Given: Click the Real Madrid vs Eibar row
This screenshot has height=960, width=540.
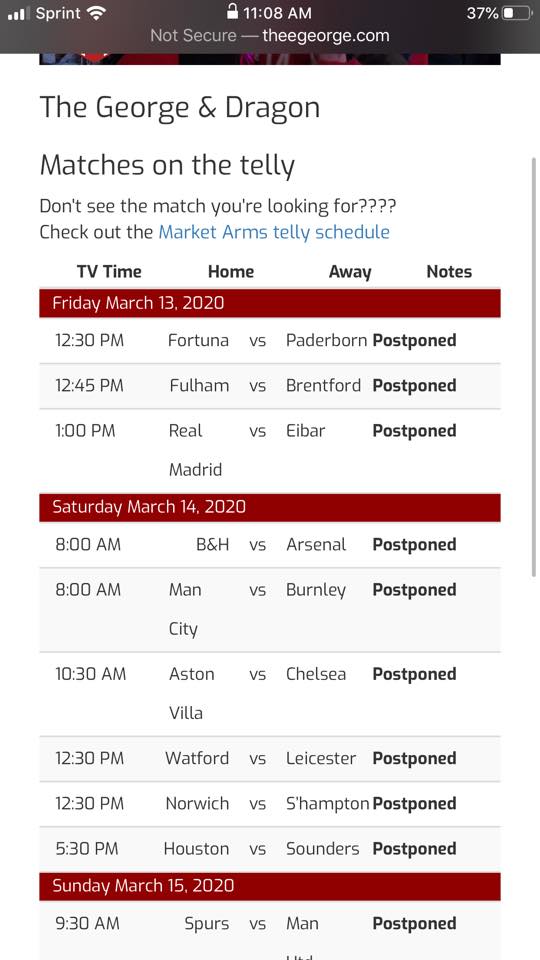Looking at the screenshot, I should coord(270,451).
